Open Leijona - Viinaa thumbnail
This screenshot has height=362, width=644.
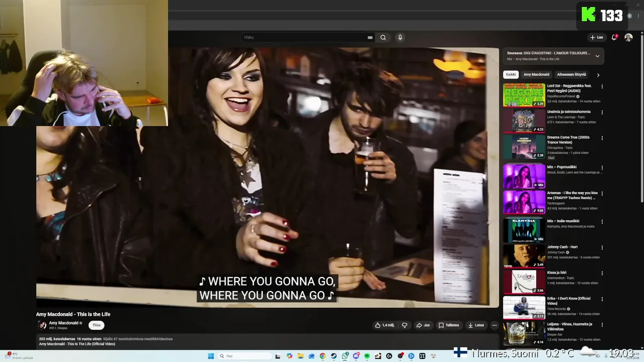tap(524, 333)
